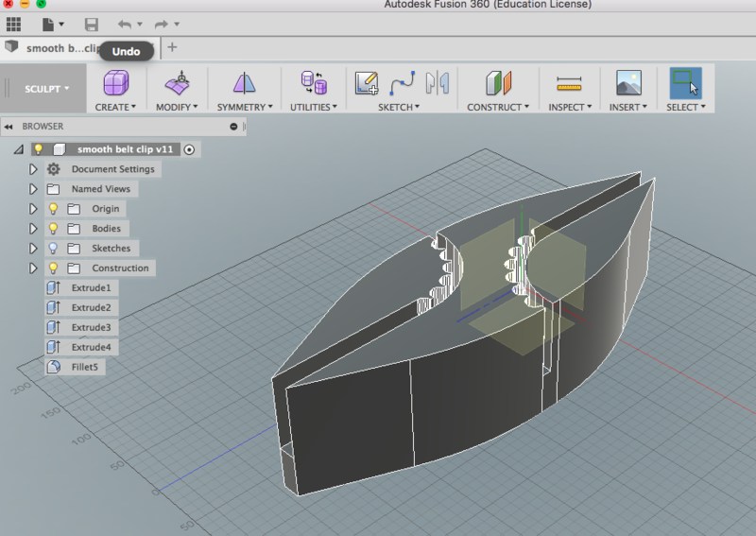Expand the Named Views folder
The image size is (756, 536).
(x=33, y=189)
